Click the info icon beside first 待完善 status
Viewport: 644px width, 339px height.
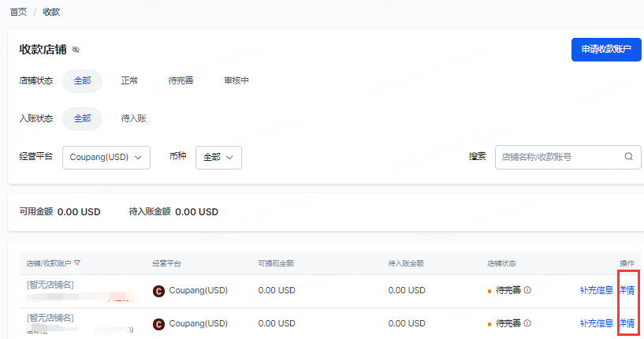[x=528, y=290]
